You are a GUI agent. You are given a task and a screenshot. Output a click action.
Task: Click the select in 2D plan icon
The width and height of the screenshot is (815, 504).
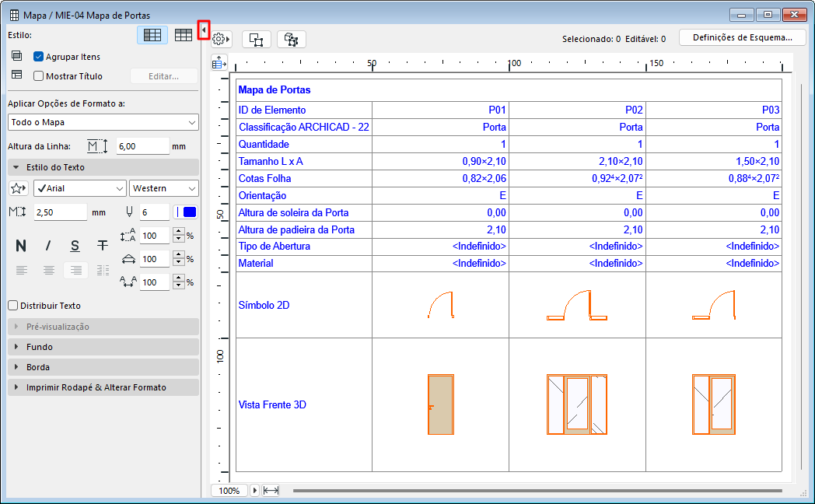click(257, 39)
